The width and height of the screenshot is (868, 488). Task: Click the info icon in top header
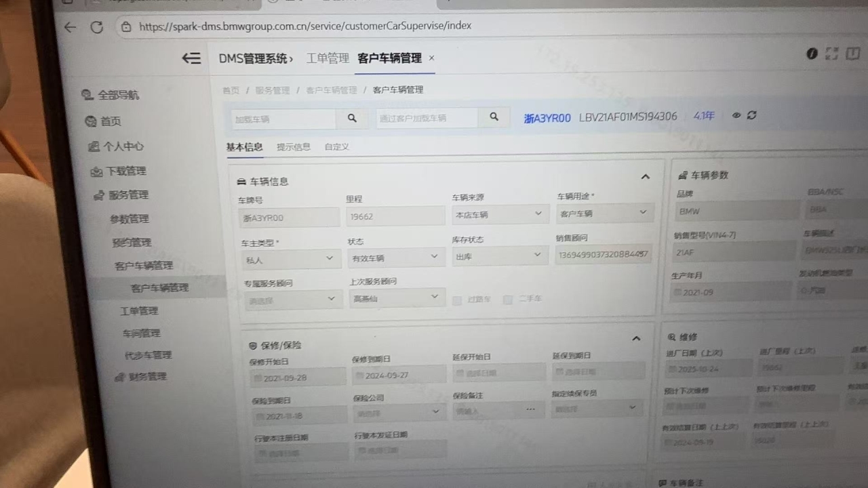812,54
